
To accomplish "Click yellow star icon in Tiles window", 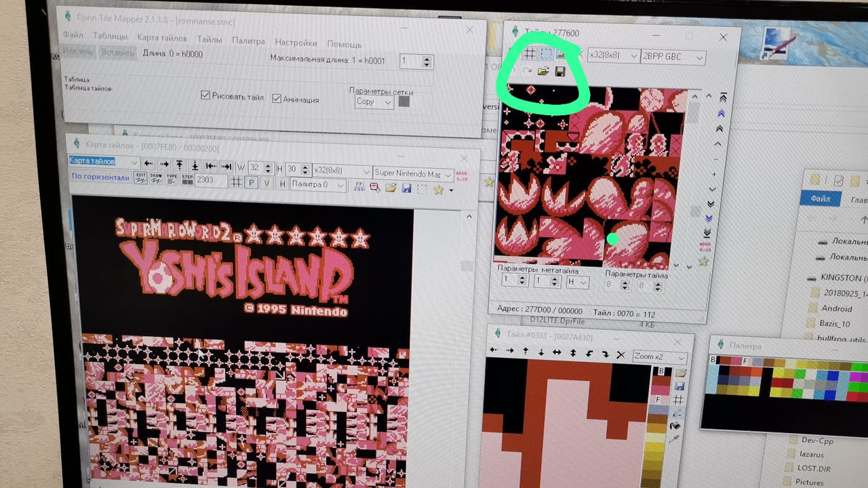I will (x=703, y=261).
